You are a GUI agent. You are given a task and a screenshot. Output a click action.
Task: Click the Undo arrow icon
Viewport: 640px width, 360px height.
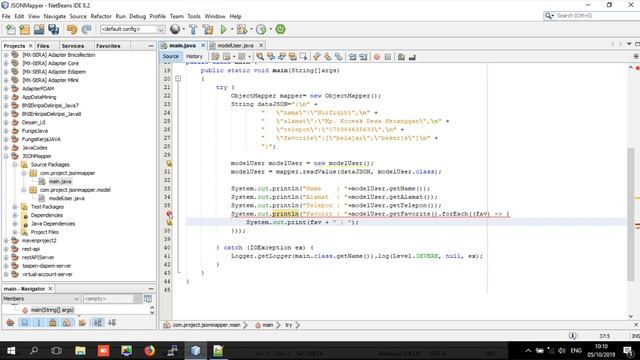pos(72,29)
